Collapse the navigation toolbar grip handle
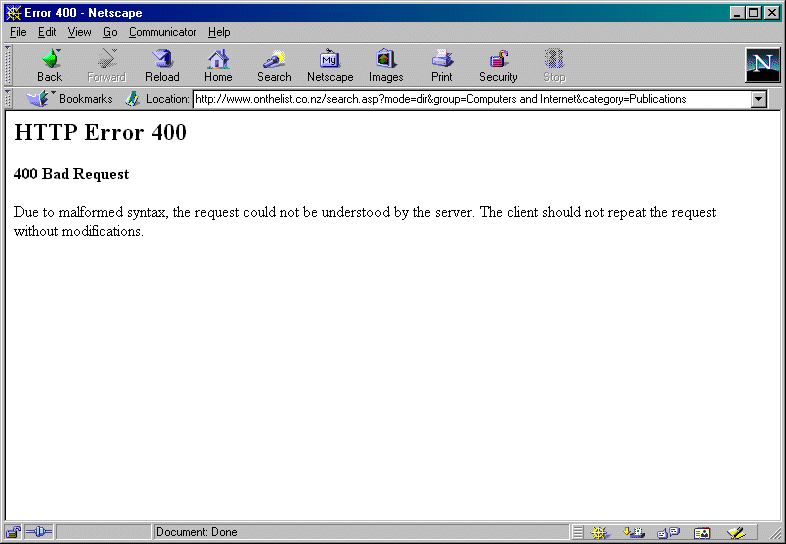Viewport: 786px width, 544px height. point(9,65)
